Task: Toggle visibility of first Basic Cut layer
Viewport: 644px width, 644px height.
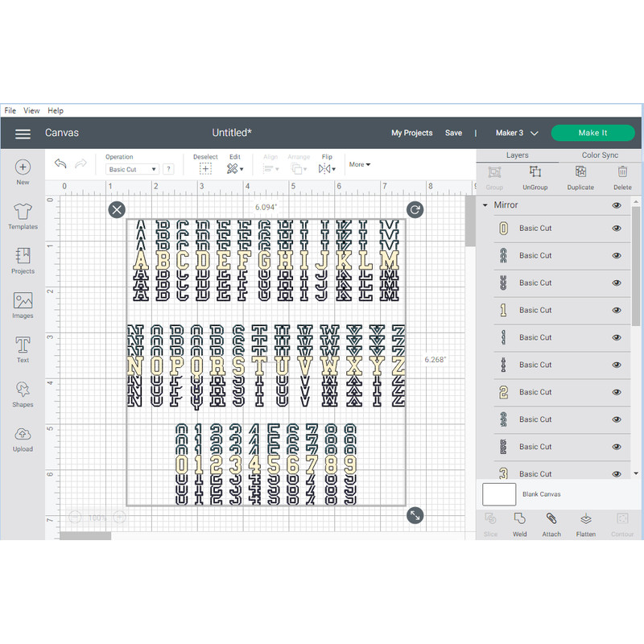Action: click(x=617, y=229)
